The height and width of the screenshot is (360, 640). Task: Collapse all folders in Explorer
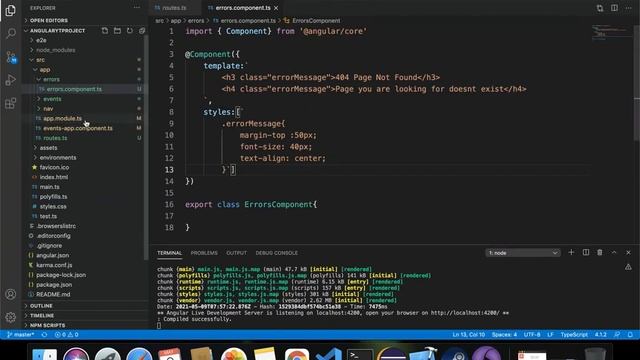coord(142,31)
